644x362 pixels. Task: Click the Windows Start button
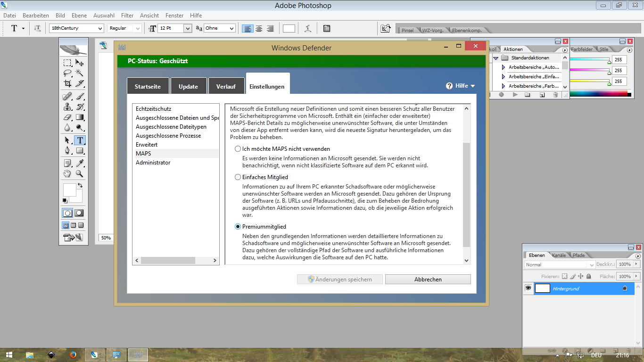coord(9,355)
